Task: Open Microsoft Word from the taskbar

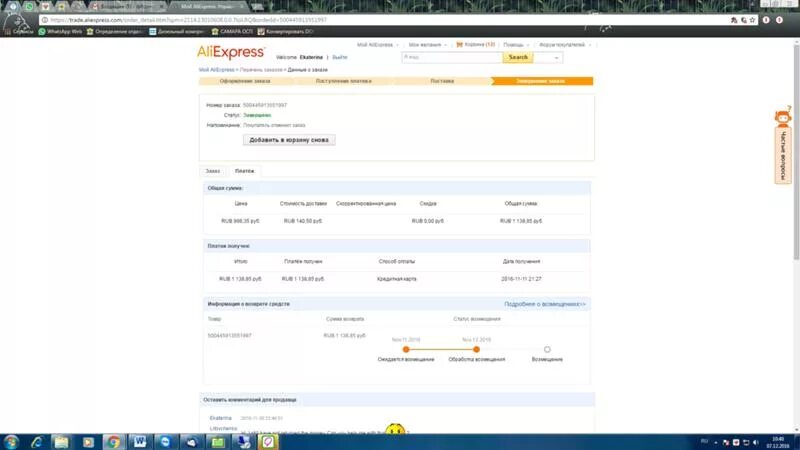Action: (x=139, y=442)
